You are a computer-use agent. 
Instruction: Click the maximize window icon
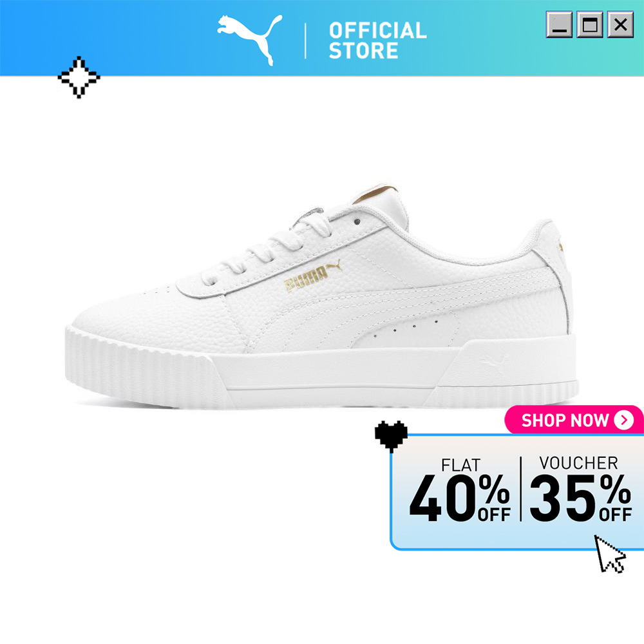tap(590, 24)
